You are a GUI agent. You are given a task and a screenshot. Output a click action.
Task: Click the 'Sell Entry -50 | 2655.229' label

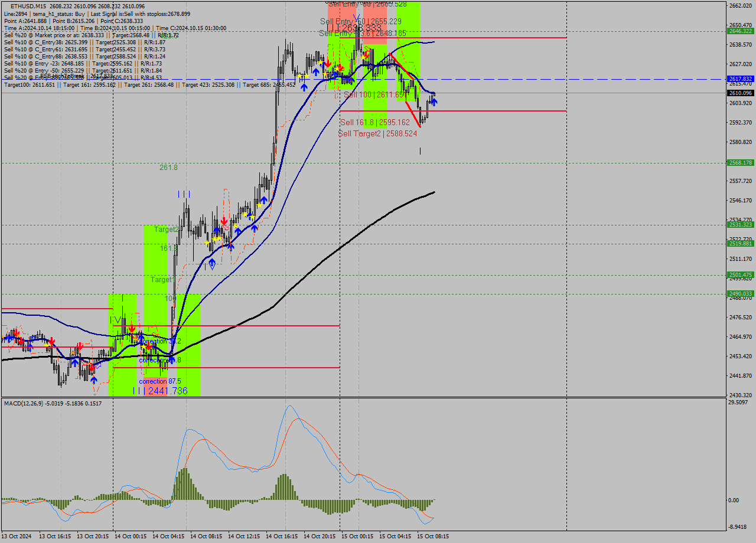click(x=361, y=21)
